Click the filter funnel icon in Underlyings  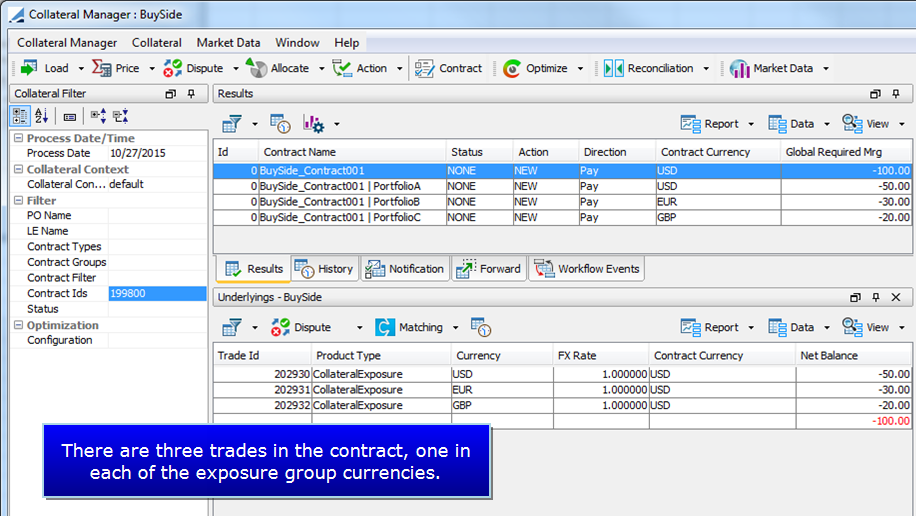pos(232,327)
